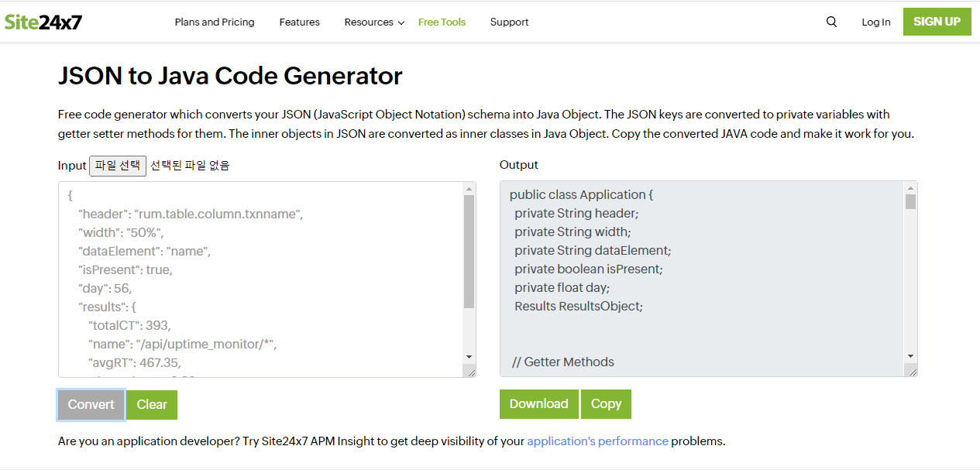Click the input textarea resize handle
The width and height of the screenshot is (980, 470).
point(470,372)
